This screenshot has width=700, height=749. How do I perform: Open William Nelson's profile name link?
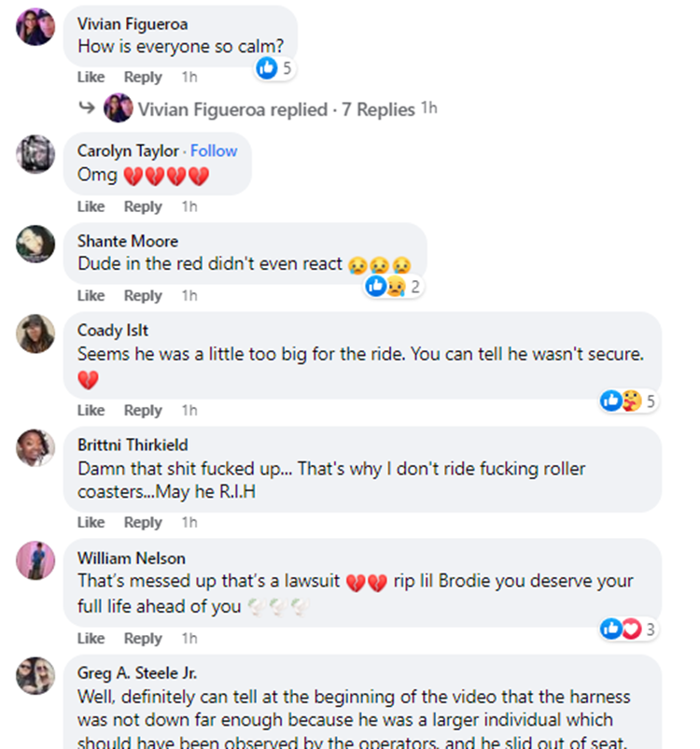(x=131, y=558)
